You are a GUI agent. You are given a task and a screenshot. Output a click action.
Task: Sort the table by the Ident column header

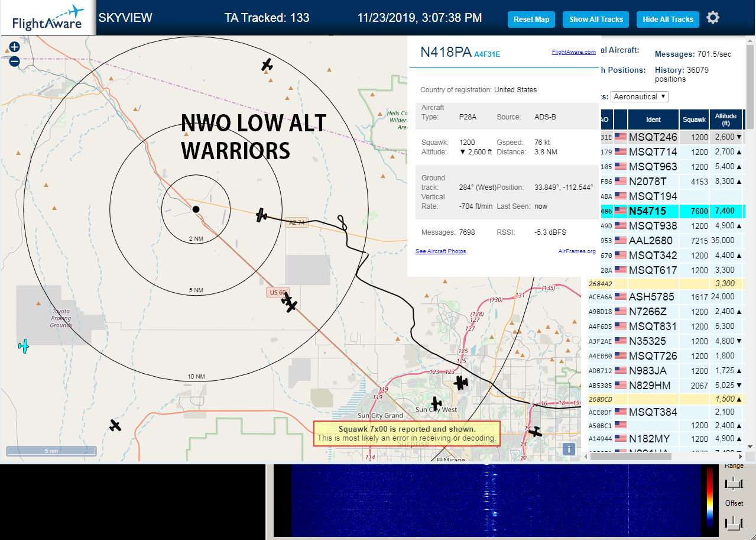[653, 119]
